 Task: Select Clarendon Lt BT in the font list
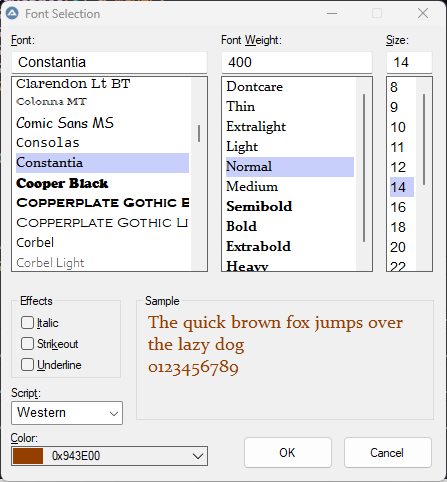(102, 84)
